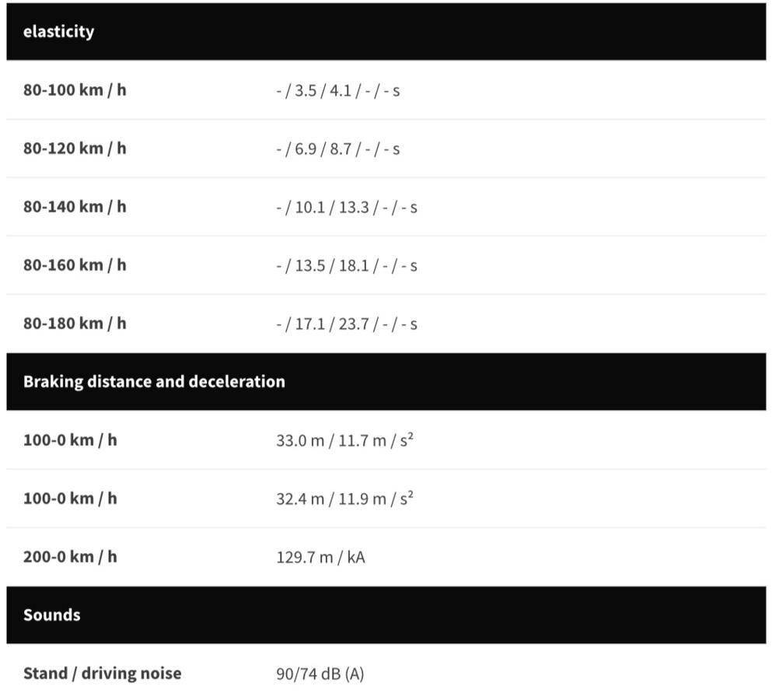Click the Braking distance and deceleration header

(x=154, y=382)
